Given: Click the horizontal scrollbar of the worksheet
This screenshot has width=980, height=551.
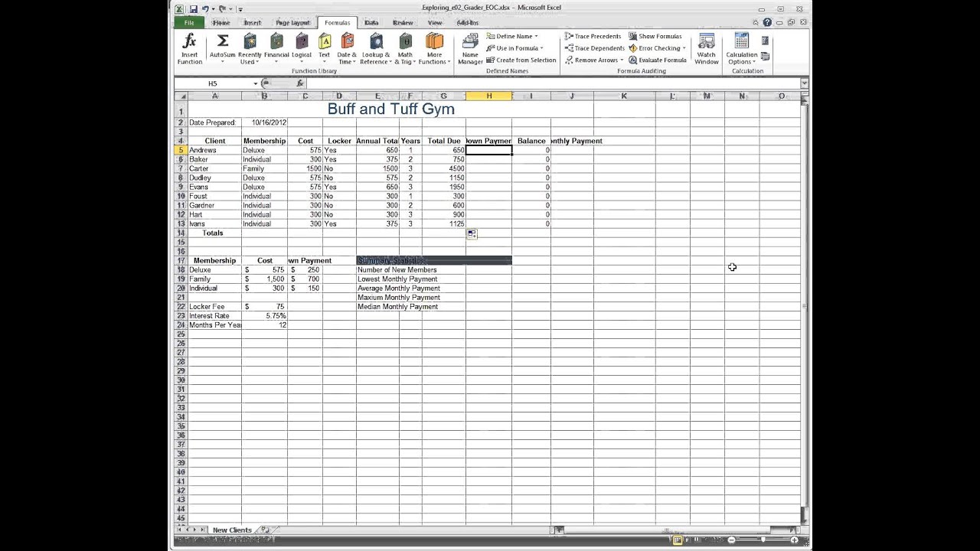Looking at the screenshot, I should 674,530.
